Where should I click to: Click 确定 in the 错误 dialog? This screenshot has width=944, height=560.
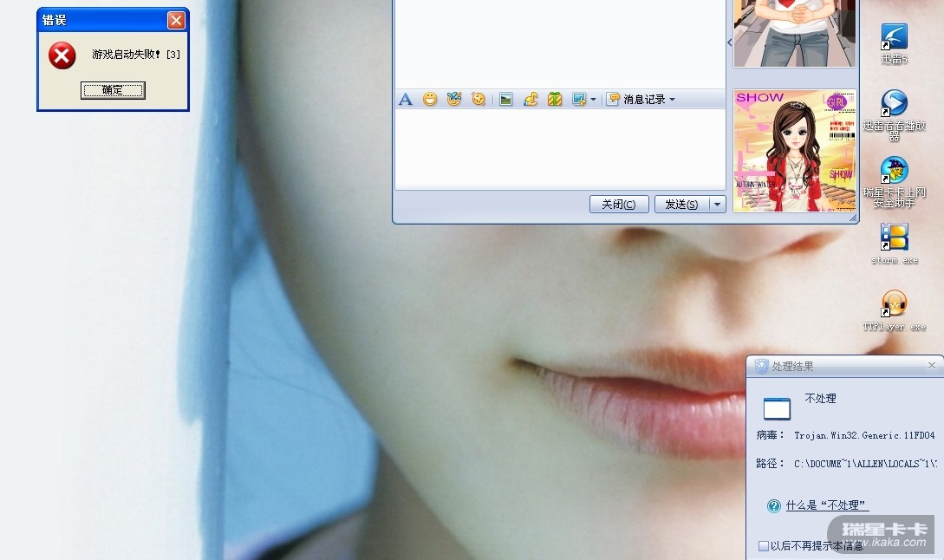114,90
